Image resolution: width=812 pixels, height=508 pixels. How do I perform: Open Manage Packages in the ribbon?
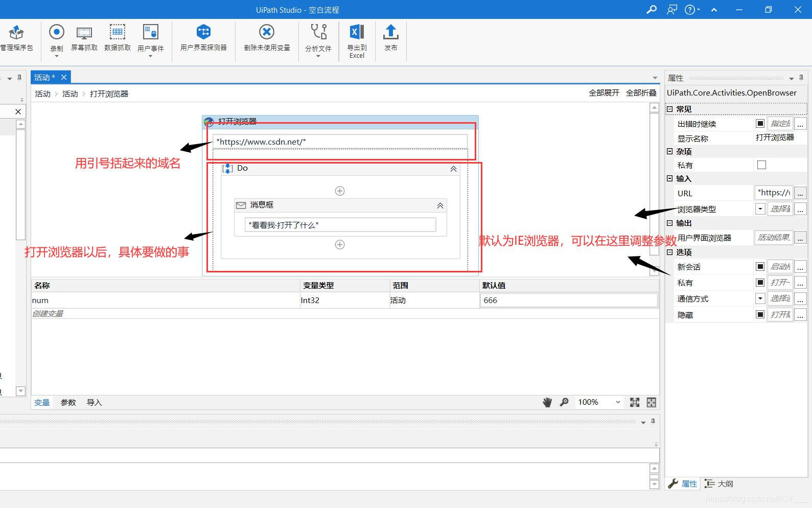pos(16,38)
